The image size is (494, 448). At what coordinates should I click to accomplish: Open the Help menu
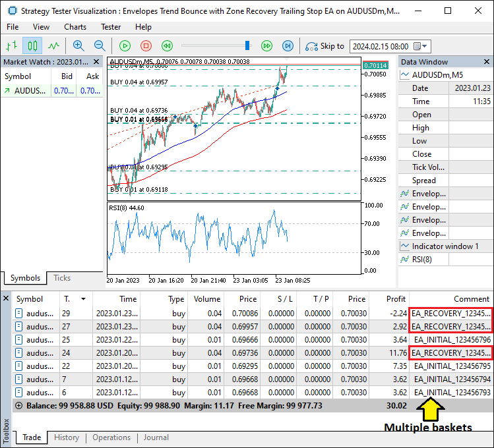click(143, 27)
